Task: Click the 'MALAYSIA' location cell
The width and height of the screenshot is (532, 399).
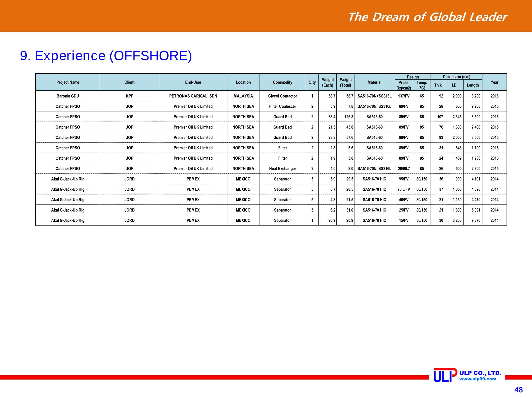Action: (x=243, y=96)
